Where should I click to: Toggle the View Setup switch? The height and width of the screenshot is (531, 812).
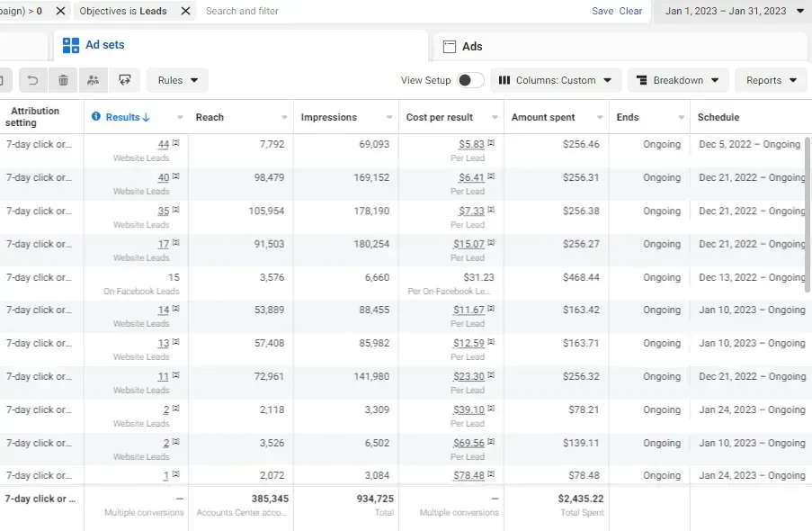(470, 80)
